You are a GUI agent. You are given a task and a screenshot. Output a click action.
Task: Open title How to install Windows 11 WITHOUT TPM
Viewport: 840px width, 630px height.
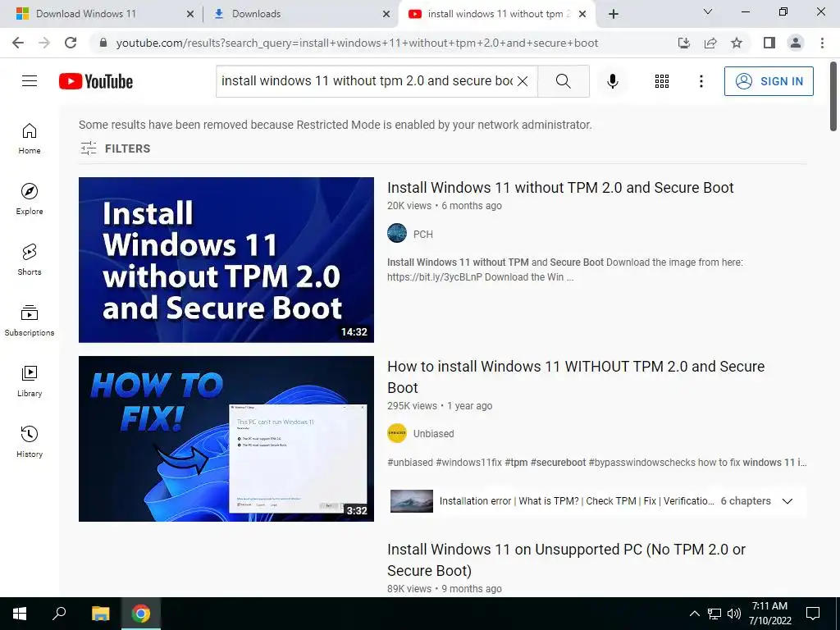(576, 377)
